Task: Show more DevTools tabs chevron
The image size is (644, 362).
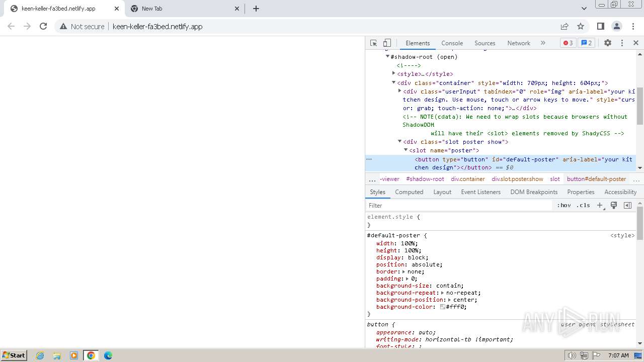Action: (x=543, y=43)
